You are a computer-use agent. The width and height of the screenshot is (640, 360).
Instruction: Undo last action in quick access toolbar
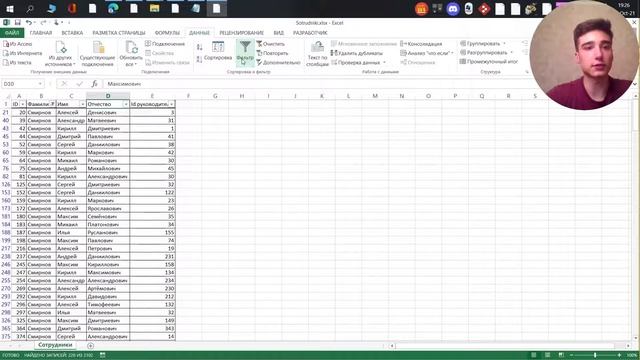click(x=28, y=22)
